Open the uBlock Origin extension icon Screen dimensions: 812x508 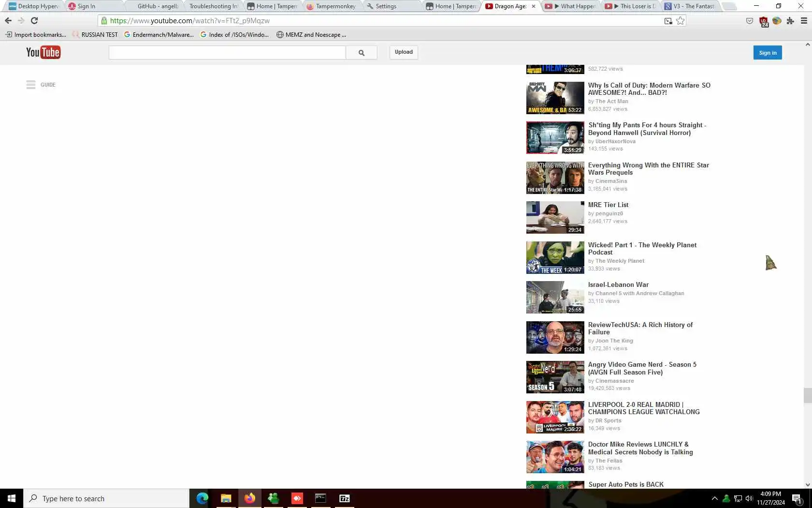[x=764, y=22]
